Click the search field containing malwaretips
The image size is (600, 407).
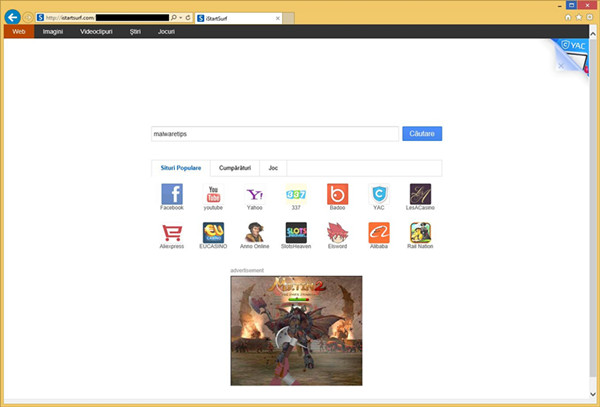coord(275,134)
